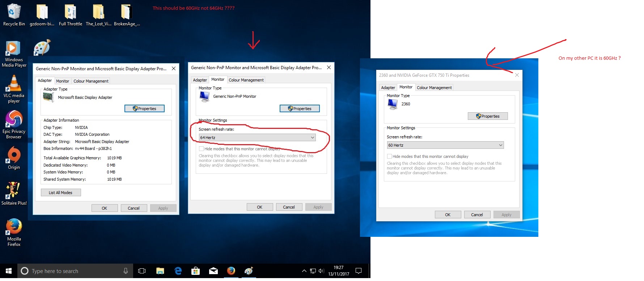Click OK in the GeForce GTX dialog

[448, 215]
